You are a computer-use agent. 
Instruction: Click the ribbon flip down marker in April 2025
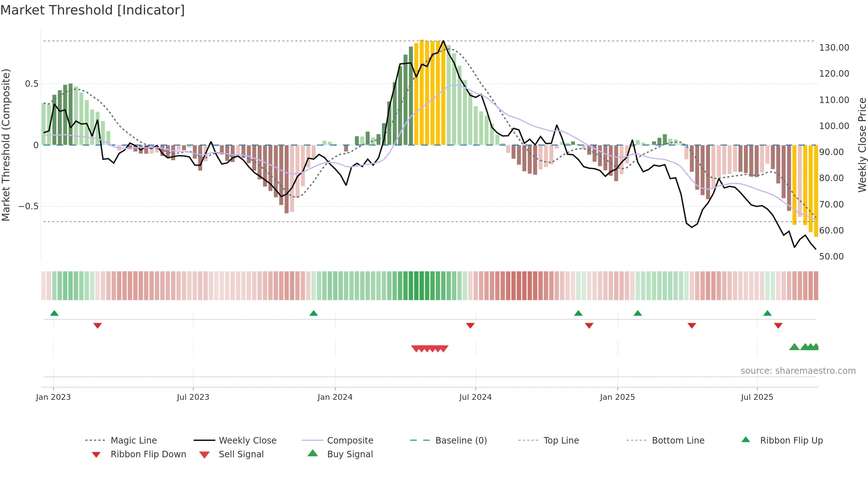(692, 326)
